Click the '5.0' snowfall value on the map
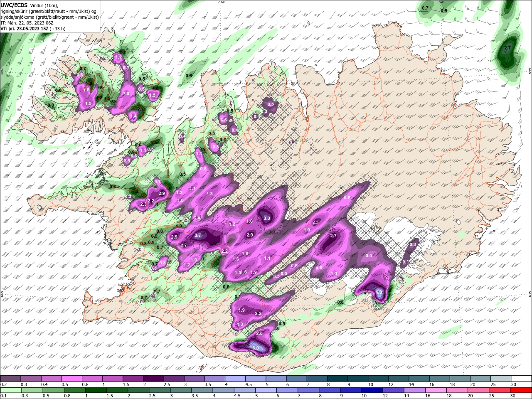The height and width of the screenshot is (399, 532). (x=256, y=348)
